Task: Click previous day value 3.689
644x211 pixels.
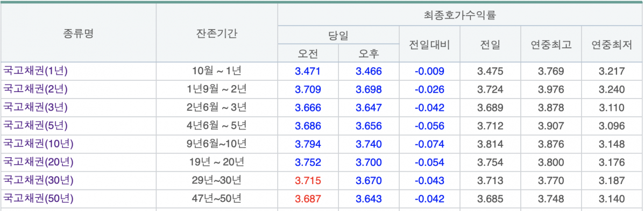Action: [x=490, y=108]
